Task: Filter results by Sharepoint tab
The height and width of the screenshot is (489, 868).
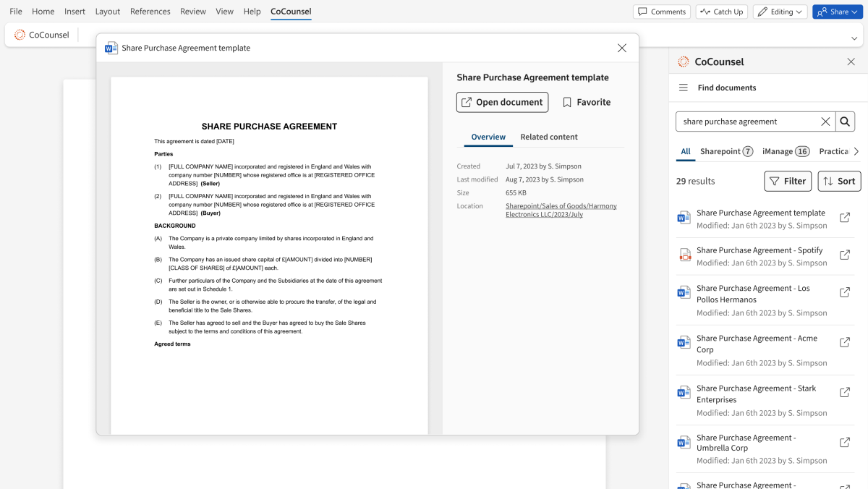Action: point(726,151)
